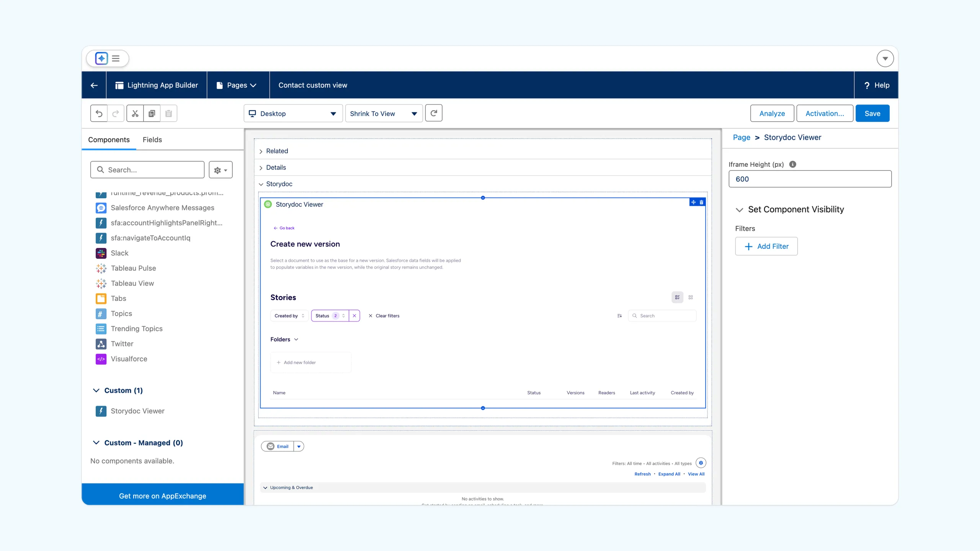980x551 pixels.
Task: Collapse the Custom (1) components group
Action: (x=96, y=390)
